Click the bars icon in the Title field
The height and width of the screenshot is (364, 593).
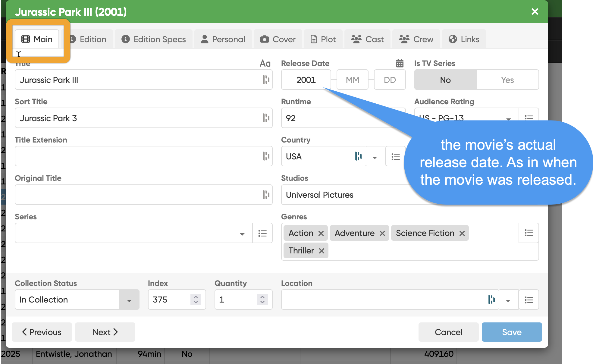pyautogui.click(x=266, y=80)
